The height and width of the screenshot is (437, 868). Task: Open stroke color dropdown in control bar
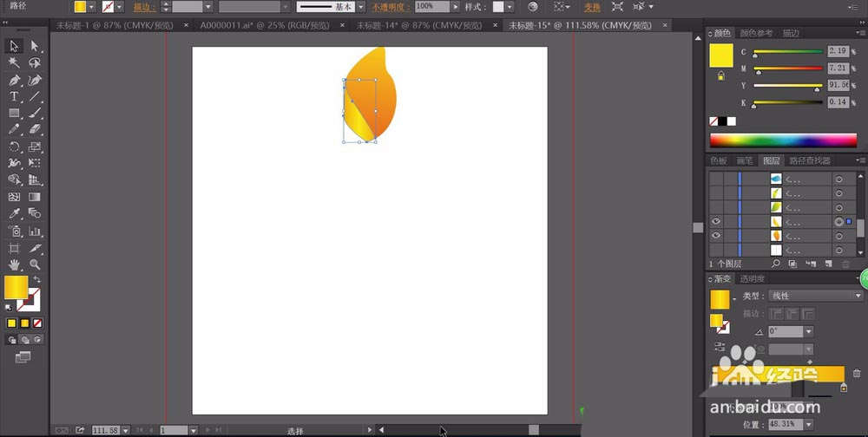(x=120, y=7)
